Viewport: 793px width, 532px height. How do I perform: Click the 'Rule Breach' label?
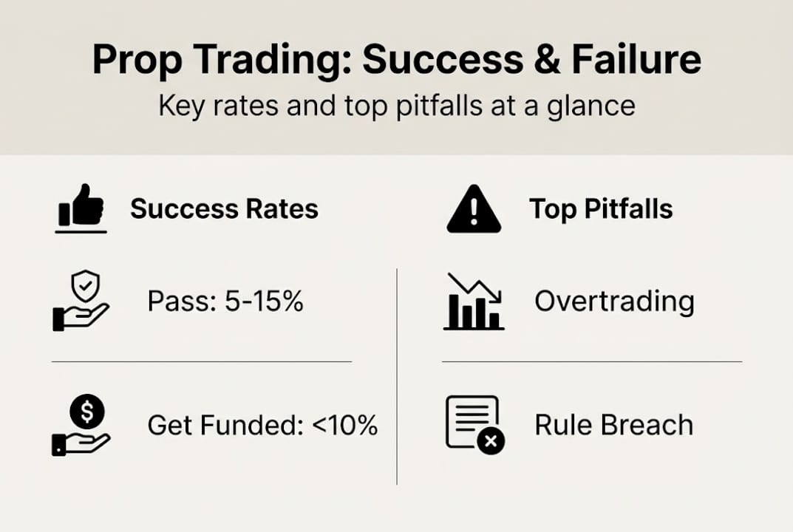click(x=613, y=425)
